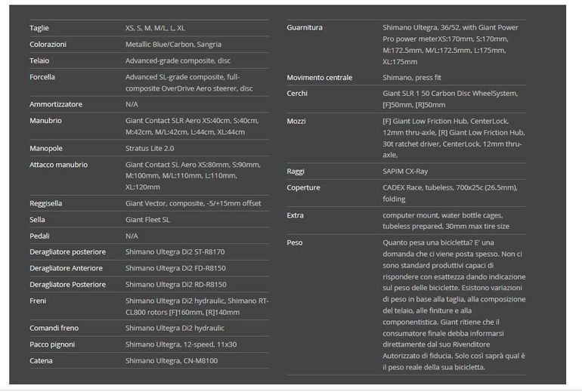Viewport: 582px width, 392px height.
Task: Click the Reggisella row label
Action: pyautogui.click(x=46, y=203)
